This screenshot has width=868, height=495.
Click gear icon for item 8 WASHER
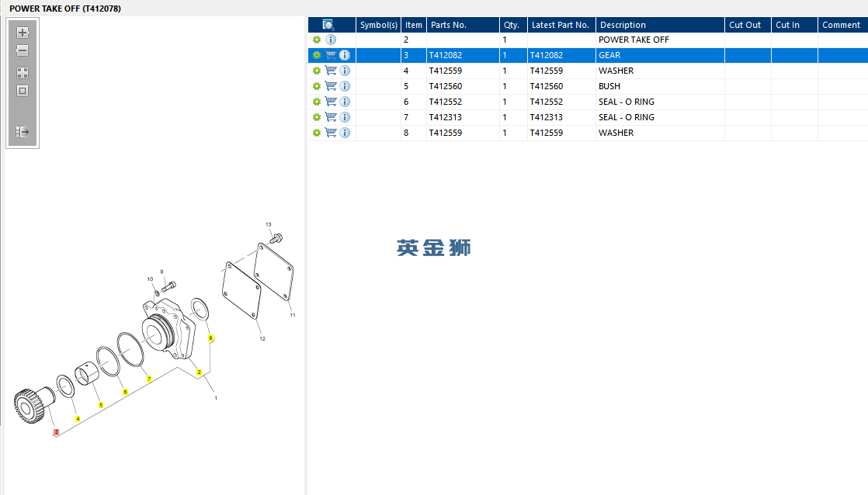317,133
